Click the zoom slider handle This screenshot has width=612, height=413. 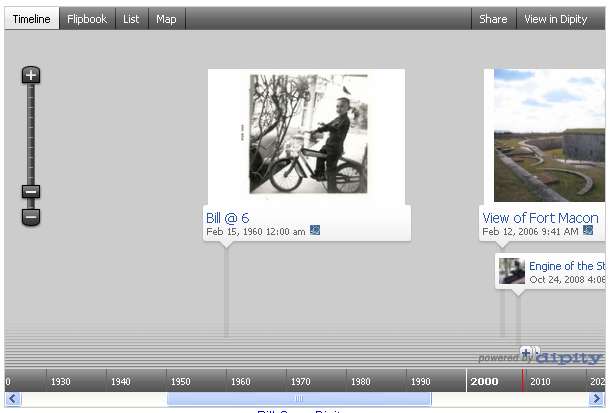[x=31, y=192]
